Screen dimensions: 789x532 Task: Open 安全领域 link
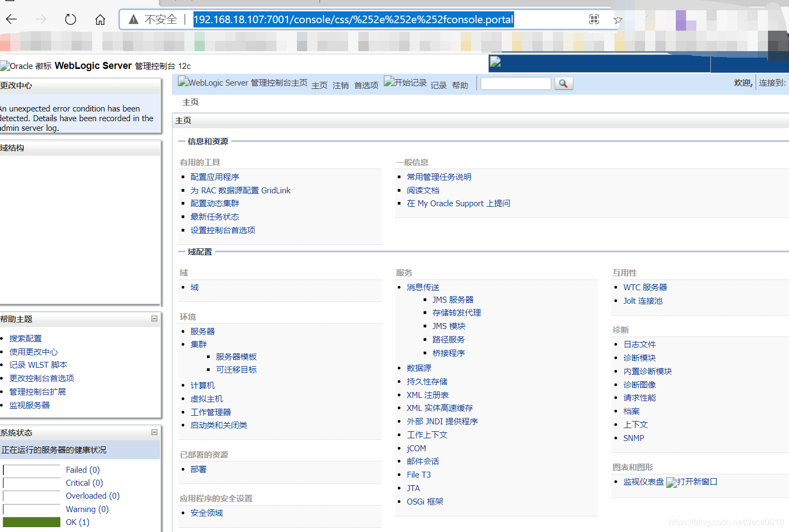point(206,513)
